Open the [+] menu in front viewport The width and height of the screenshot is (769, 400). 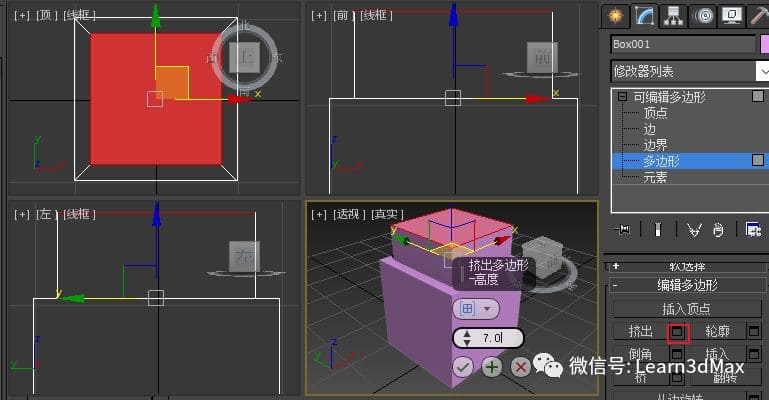click(319, 16)
